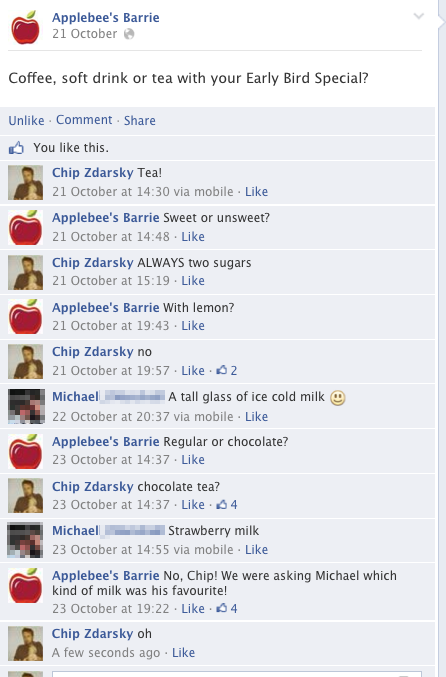Click the public globe privacy icon
Viewport: 446px width, 677px height.
(x=129, y=34)
